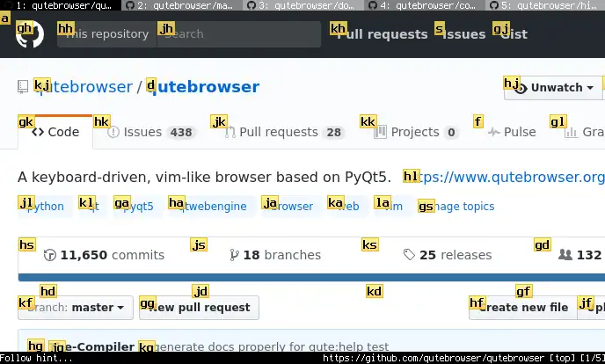This screenshot has width=605, height=364.
Task: Click the Issues count 438 badge
Action: (181, 132)
